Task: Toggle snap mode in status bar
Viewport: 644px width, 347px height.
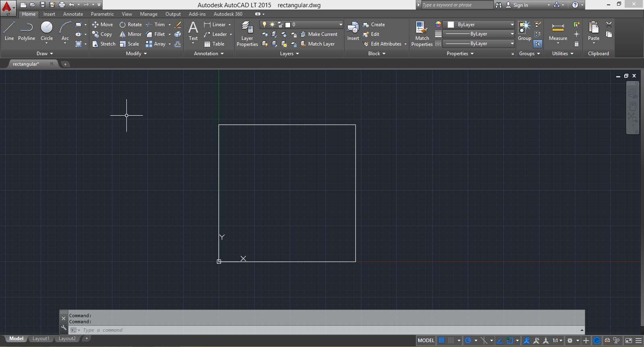Action: pos(451,341)
